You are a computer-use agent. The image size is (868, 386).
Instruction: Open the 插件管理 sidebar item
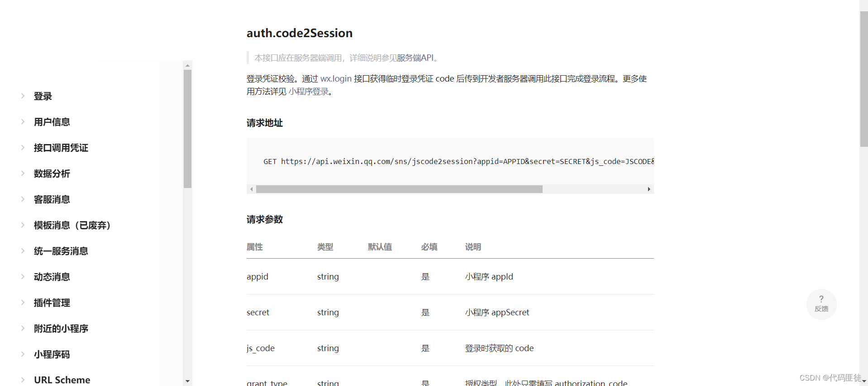pyautogui.click(x=52, y=303)
